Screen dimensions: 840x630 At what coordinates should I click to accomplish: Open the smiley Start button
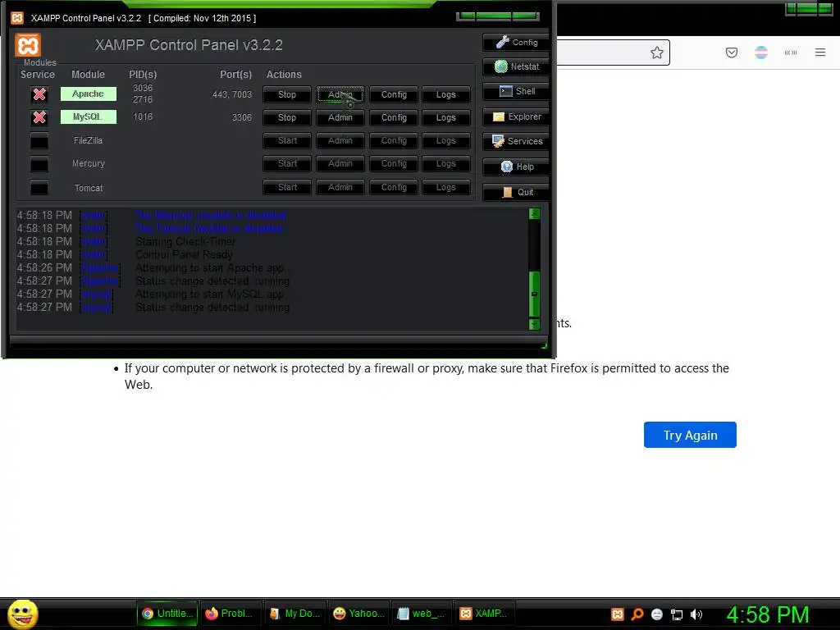(x=22, y=614)
